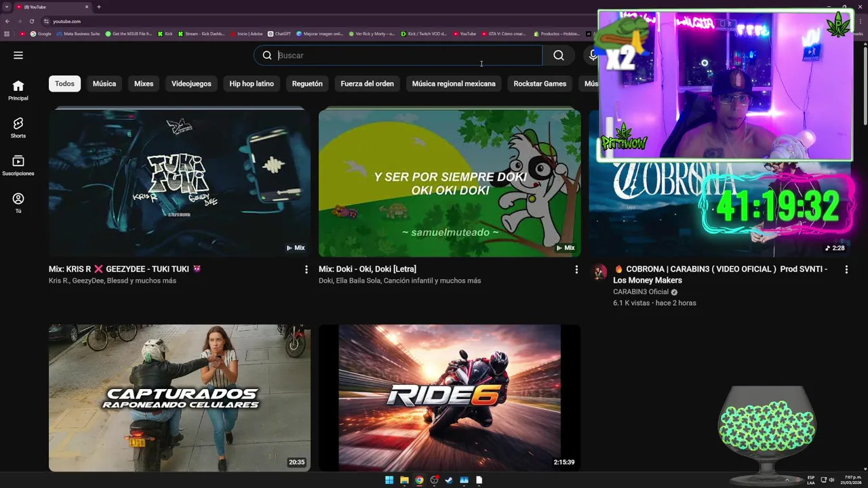
Task: Filter feed by Mixes chip
Action: 144,84
